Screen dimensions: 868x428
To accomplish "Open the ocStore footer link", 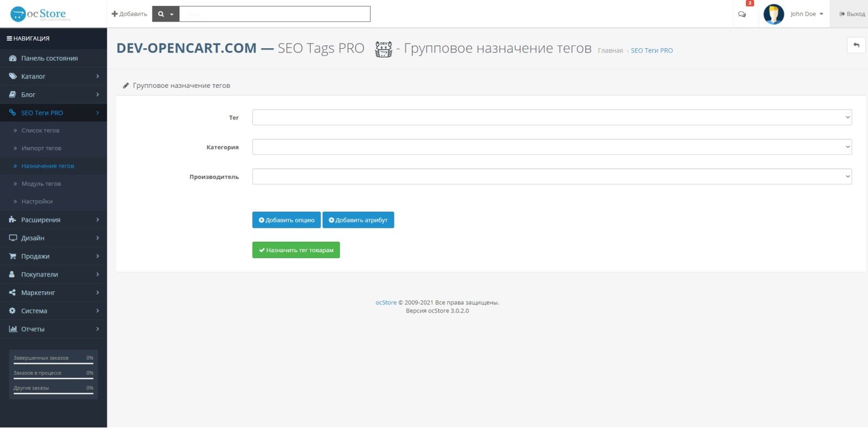I will click(x=386, y=303).
